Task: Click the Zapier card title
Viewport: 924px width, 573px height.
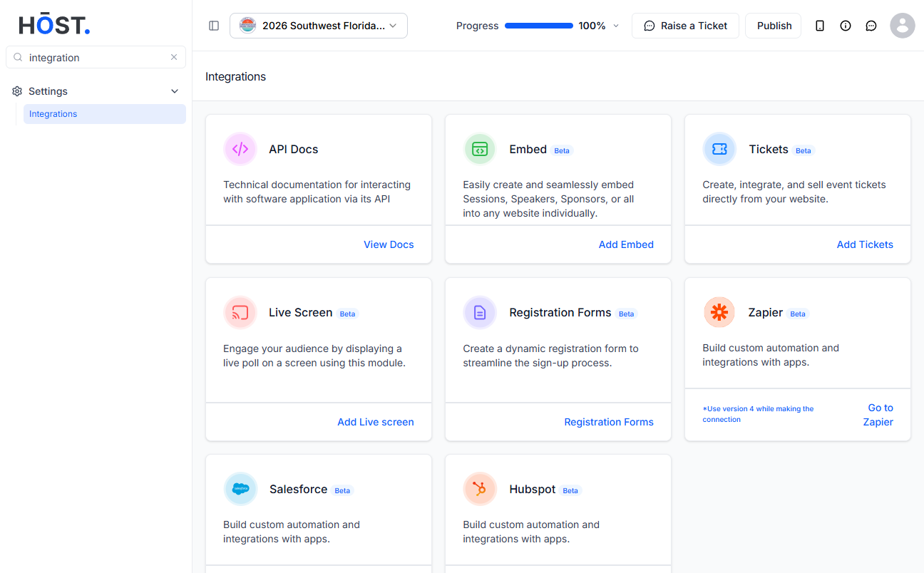Action: pos(766,312)
